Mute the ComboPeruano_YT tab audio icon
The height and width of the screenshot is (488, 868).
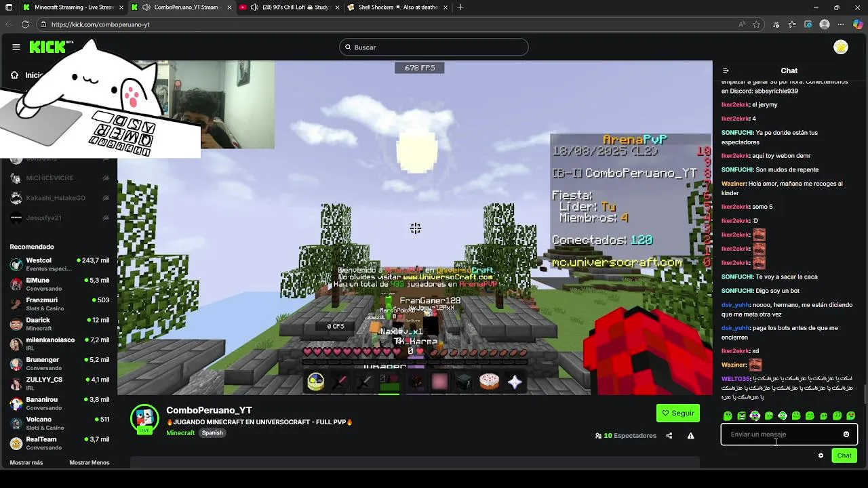coord(146,7)
